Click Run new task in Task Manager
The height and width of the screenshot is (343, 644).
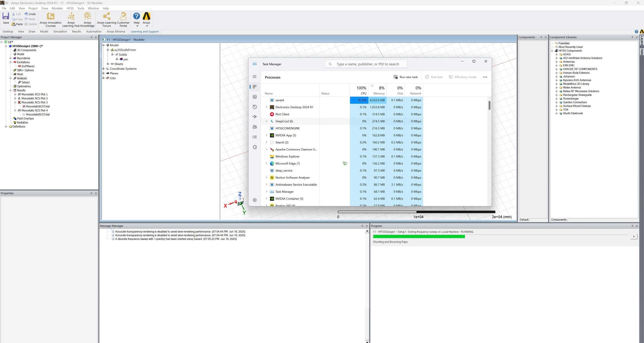pyautogui.click(x=406, y=77)
